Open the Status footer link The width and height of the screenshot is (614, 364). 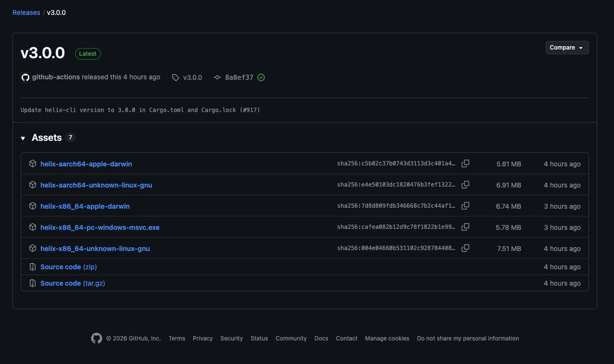point(259,338)
